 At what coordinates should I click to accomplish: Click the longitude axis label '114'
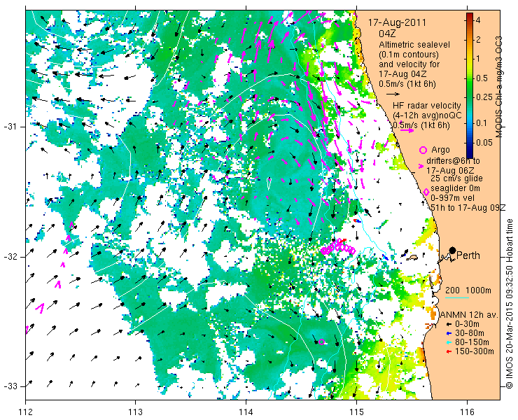(x=246, y=412)
